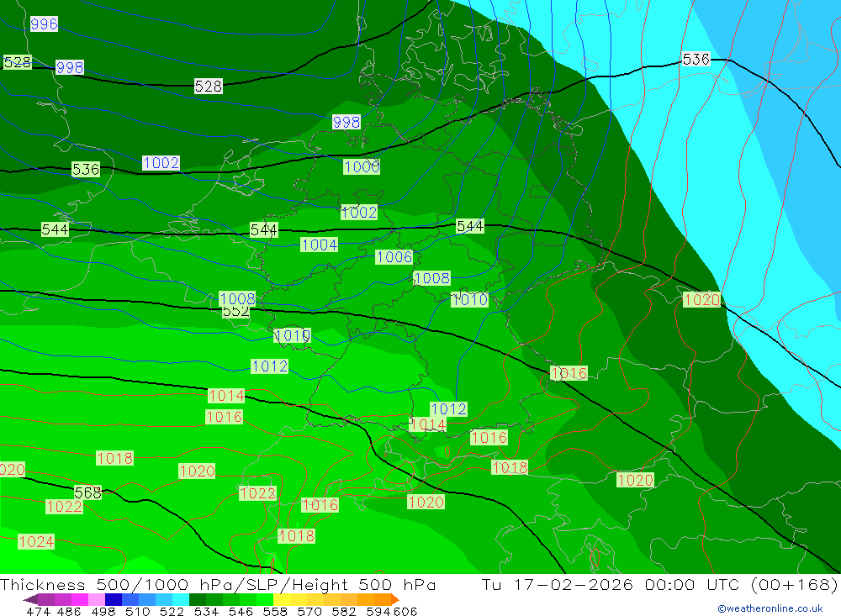
Task: Select the 510 legend value
Action: pyautogui.click(x=137, y=611)
